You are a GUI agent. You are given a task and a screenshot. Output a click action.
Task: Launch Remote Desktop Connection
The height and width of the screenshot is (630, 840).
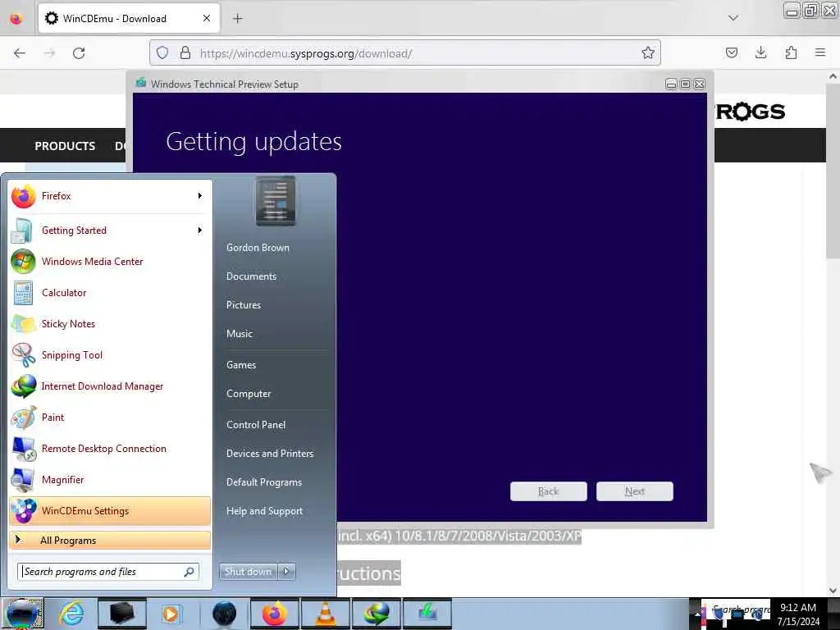[x=110, y=449]
